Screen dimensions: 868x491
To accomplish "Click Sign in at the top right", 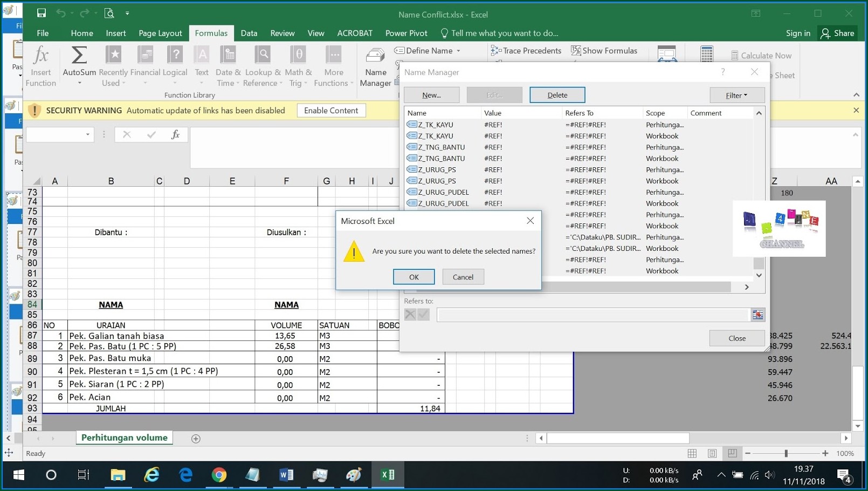I will click(798, 33).
